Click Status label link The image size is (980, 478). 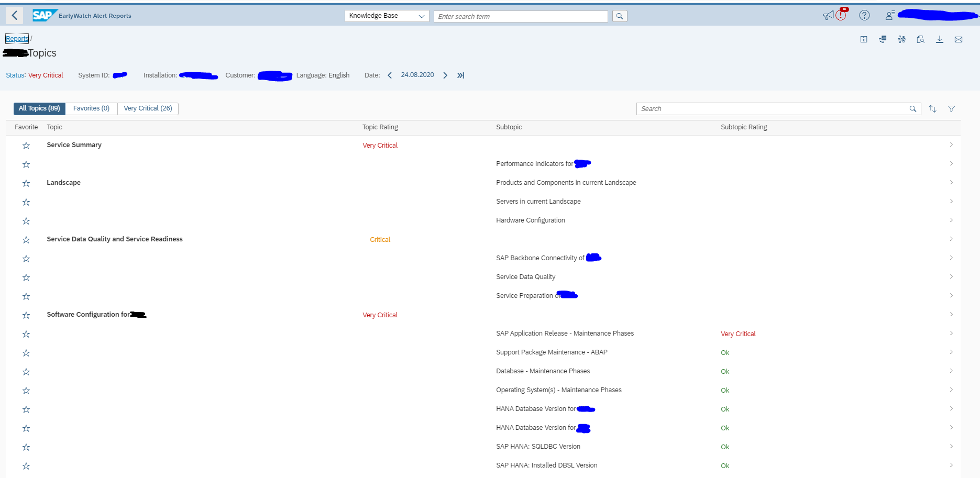point(16,75)
